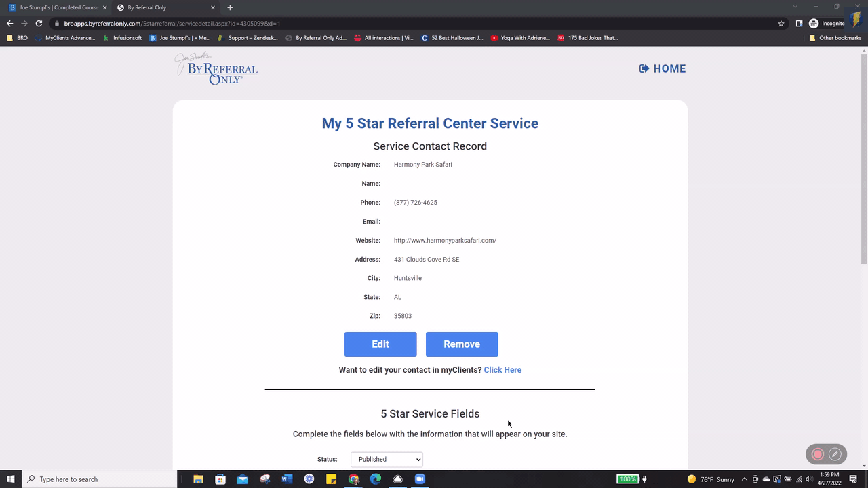Open File Explorer from the taskbar

coord(198,479)
